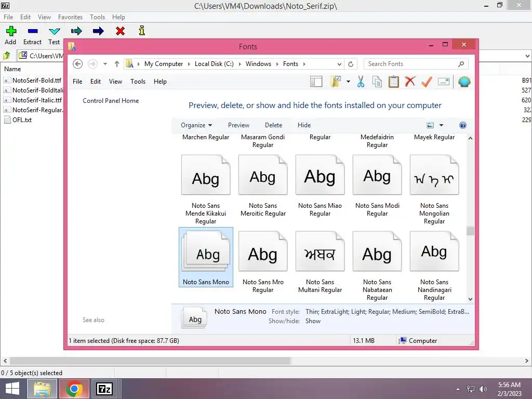Go back using the Fonts window back arrow
Screen dimensions: 532x399
click(78, 64)
